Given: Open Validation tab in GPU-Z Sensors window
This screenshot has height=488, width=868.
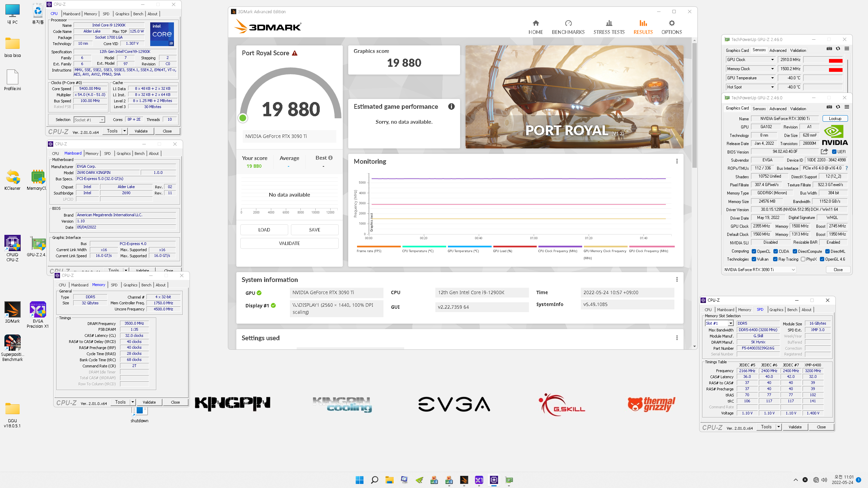Looking at the screenshot, I should (x=798, y=50).
